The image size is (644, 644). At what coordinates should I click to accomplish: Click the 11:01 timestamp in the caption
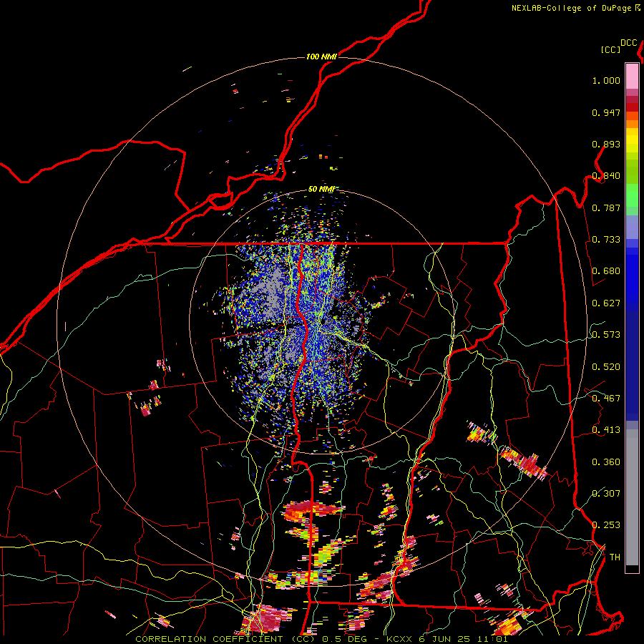tap(492, 639)
